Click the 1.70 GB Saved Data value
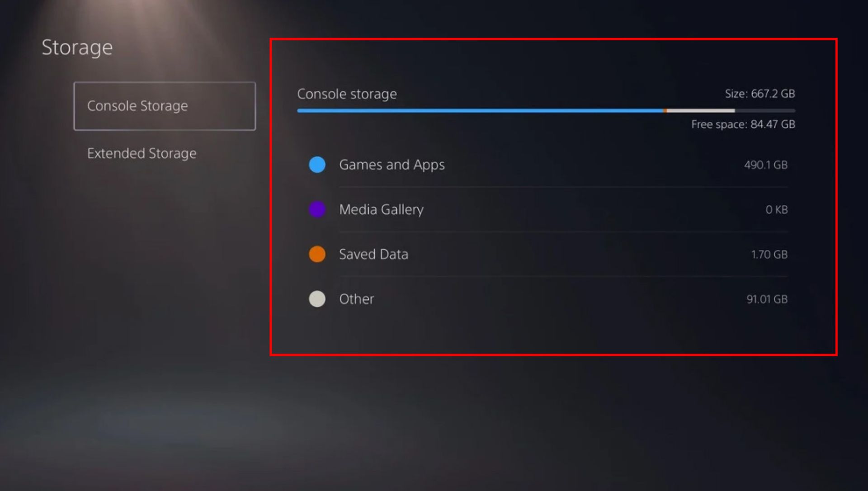 click(769, 254)
